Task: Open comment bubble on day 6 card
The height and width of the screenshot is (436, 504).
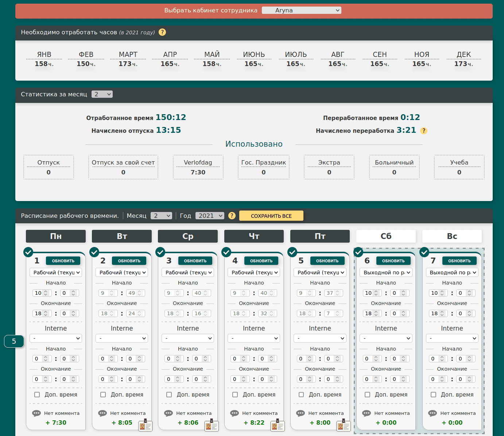Action: coord(367,413)
